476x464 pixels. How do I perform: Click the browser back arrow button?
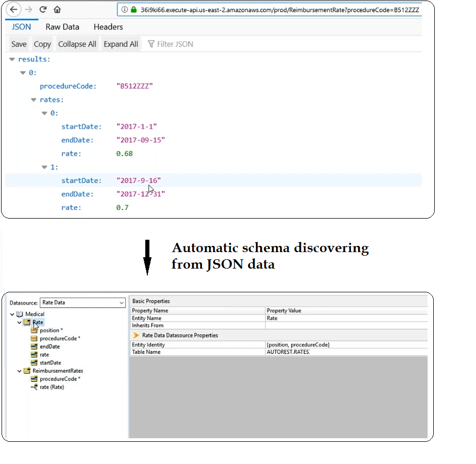pyautogui.click(x=14, y=9)
